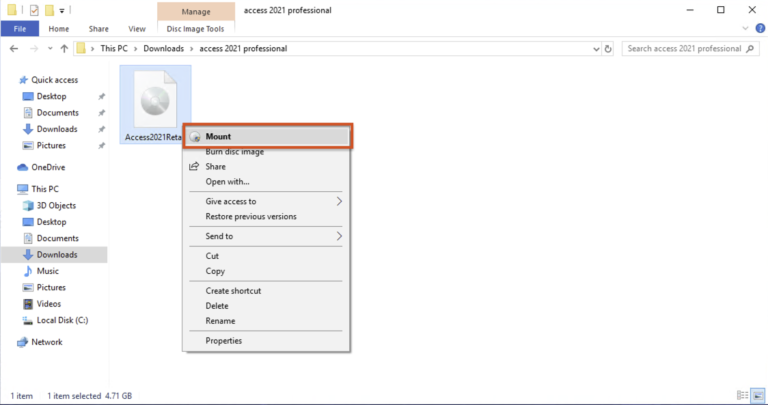This screenshot has height=405, width=768.
Task: Click the search magnifier icon
Action: click(750, 48)
